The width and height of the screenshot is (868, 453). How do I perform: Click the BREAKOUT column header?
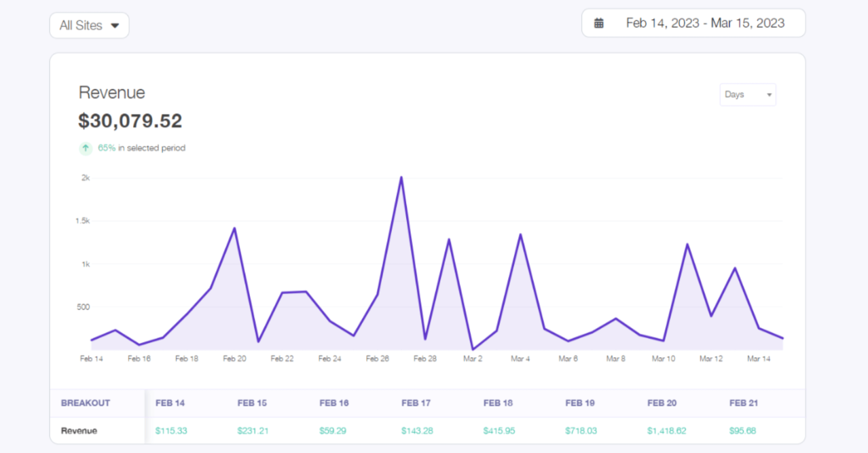(x=85, y=403)
